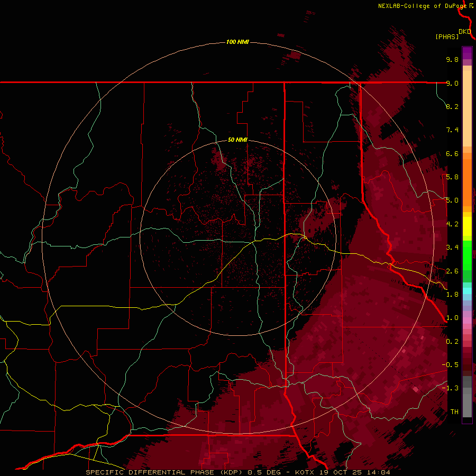The image size is (476, 476).
Task: Select the 6.6 legend value
Action: (452, 153)
